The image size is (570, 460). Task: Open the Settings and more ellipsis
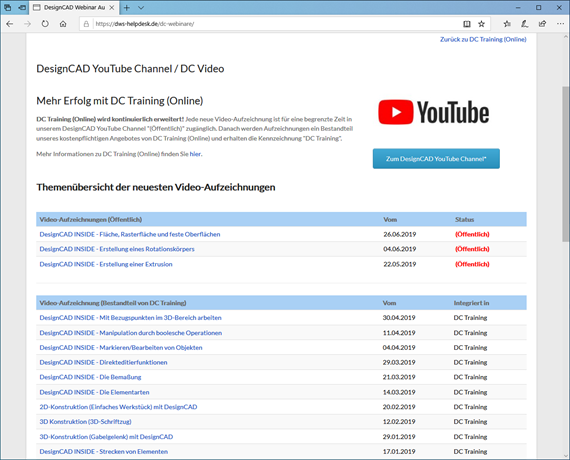tap(560, 24)
